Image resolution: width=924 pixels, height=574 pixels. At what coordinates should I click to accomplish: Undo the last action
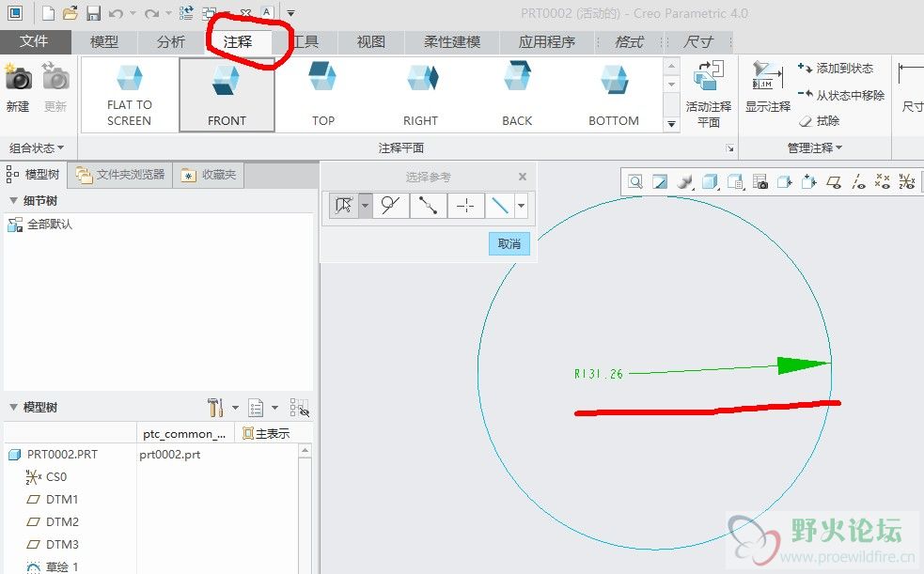pyautogui.click(x=117, y=12)
